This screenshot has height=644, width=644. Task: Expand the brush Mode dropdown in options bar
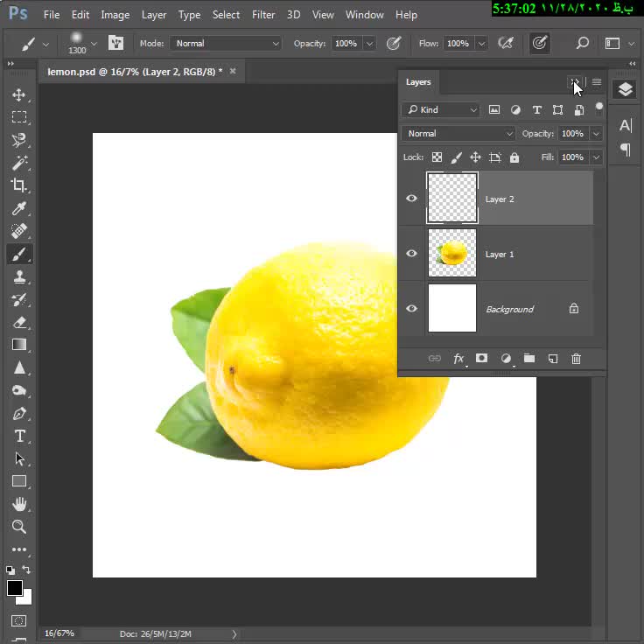click(x=227, y=43)
